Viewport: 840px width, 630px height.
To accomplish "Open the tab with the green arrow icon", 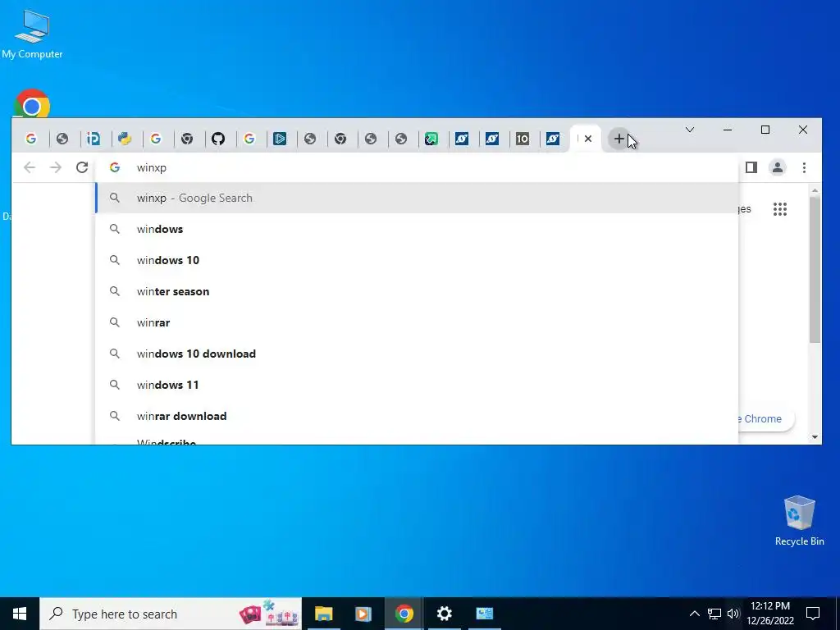I will 431,139.
